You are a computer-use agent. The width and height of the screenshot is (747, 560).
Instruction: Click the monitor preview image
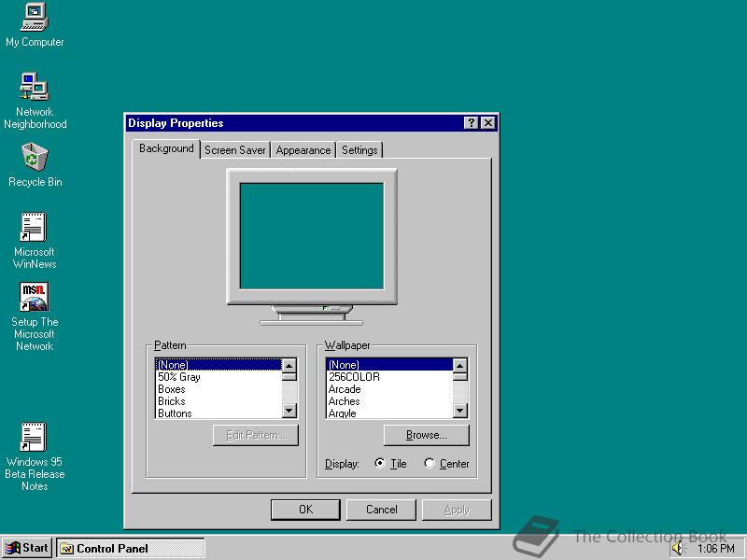(312, 246)
